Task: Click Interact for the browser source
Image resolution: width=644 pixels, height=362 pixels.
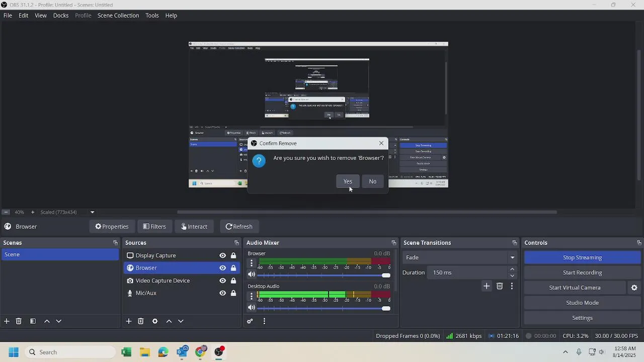Action: click(x=194, y=227)
